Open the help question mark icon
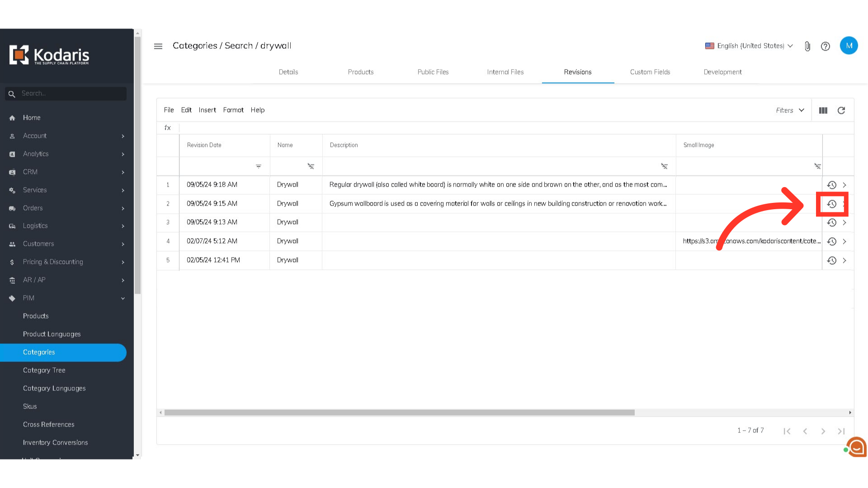 [825, 46]
